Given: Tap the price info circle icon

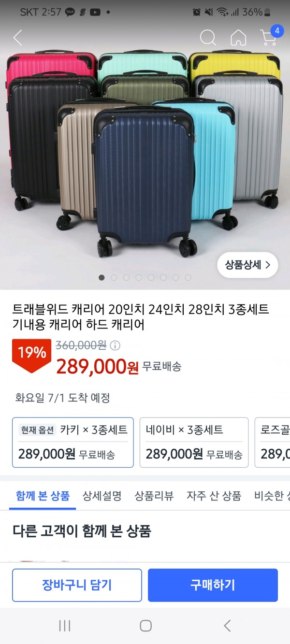Looking at the screenshot, I should pos(115,345).
